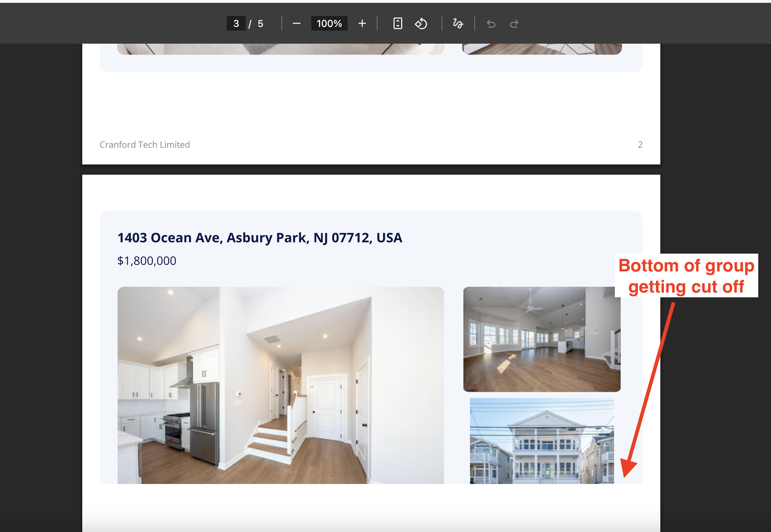Viewport: 771px width, 532px height.
Task: Click the fit to page icon
Action: [398, 24]
